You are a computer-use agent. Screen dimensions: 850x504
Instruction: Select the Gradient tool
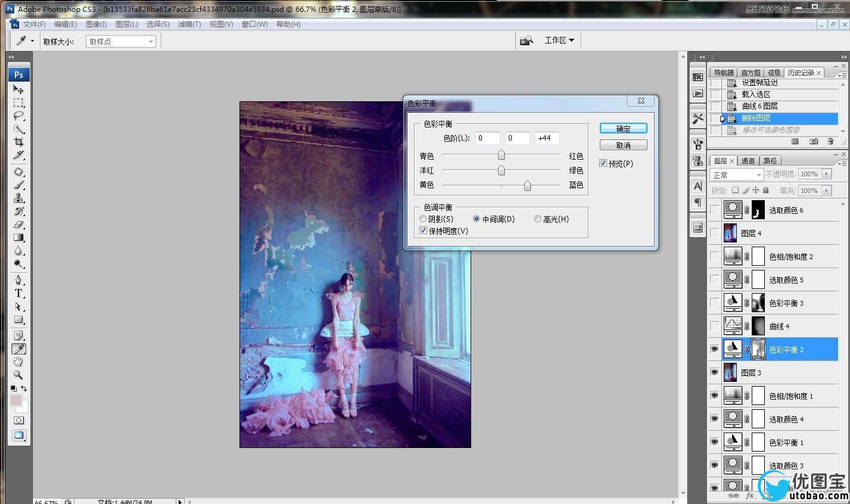tap(18, 237)
